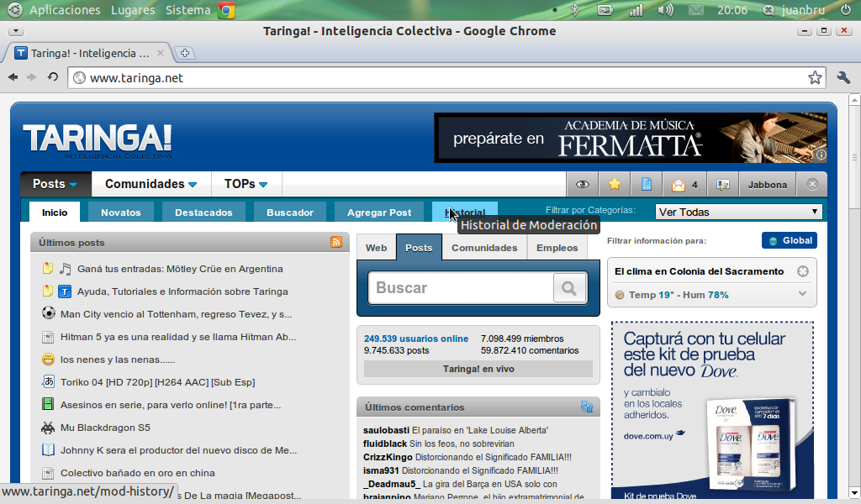Click the clock showing 20:06
The height and width of the screenshot is (504, 861).
tap(732, 10)
